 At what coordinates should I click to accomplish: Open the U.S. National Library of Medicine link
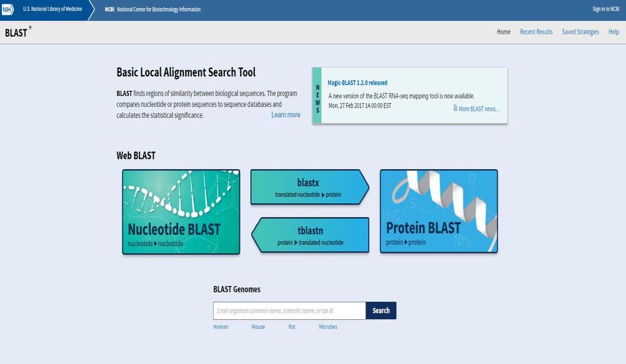coord(53,9)
